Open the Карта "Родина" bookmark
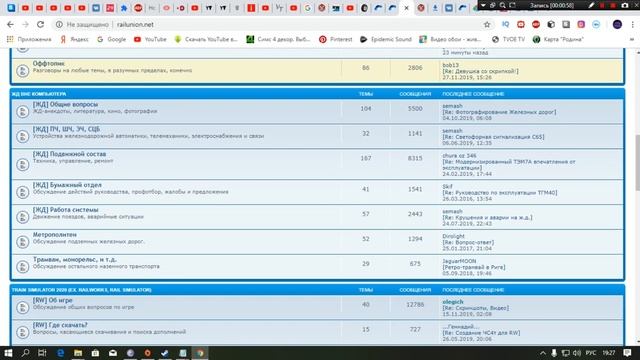640x360 pixels. (558, 39)
